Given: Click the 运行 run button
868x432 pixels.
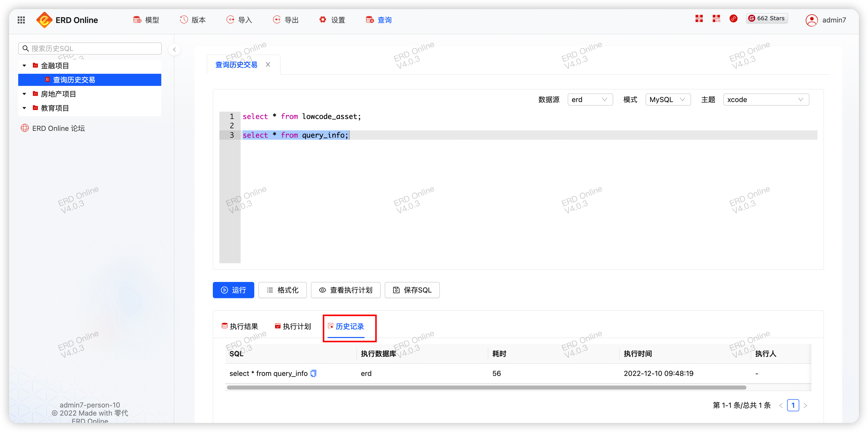Looking at the screenshot, I should [x=233, y=290].
